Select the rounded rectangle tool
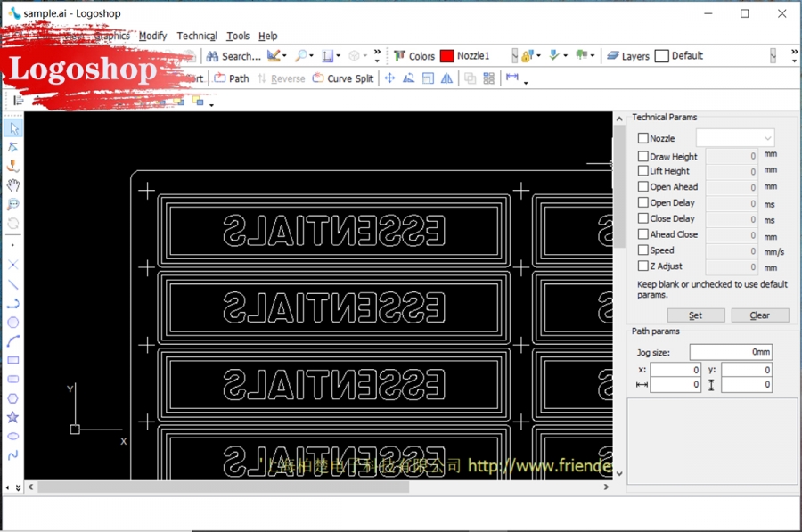 click(x=13, y=379)
